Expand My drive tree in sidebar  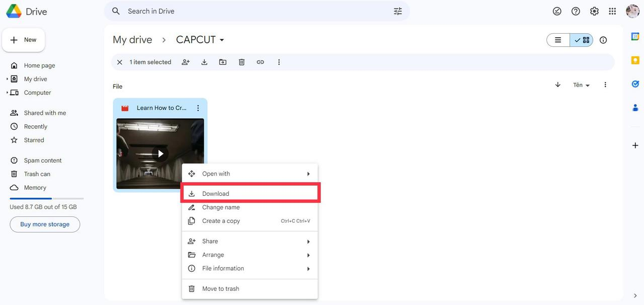7,79
